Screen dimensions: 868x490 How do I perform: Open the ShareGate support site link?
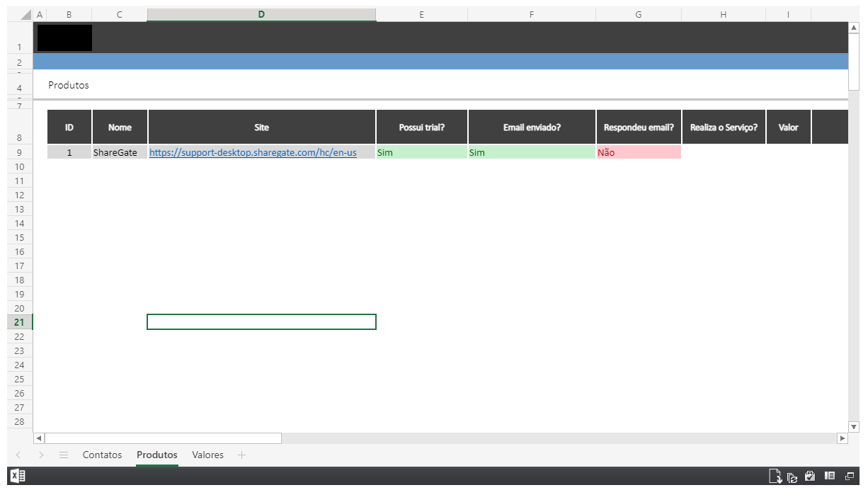(x=253, y=152)
